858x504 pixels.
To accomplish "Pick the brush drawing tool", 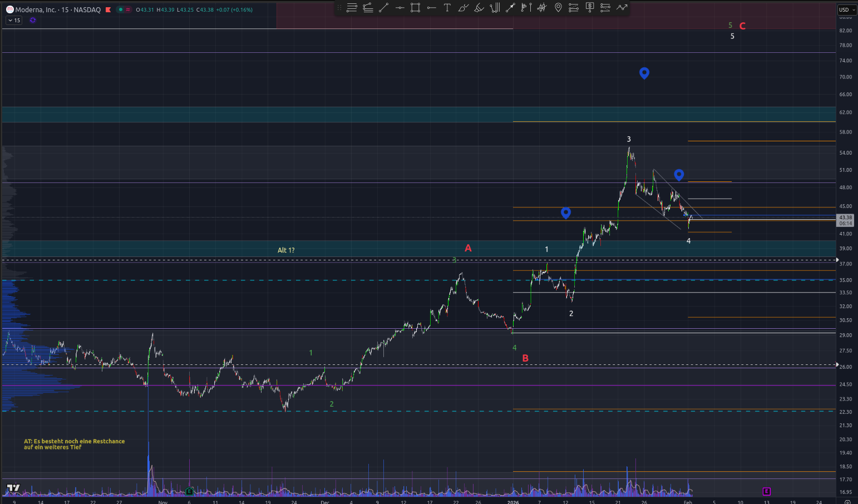I will point(463,8).
